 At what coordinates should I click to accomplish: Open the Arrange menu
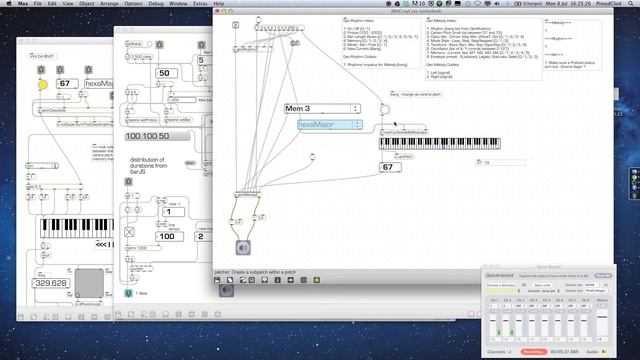109,3
